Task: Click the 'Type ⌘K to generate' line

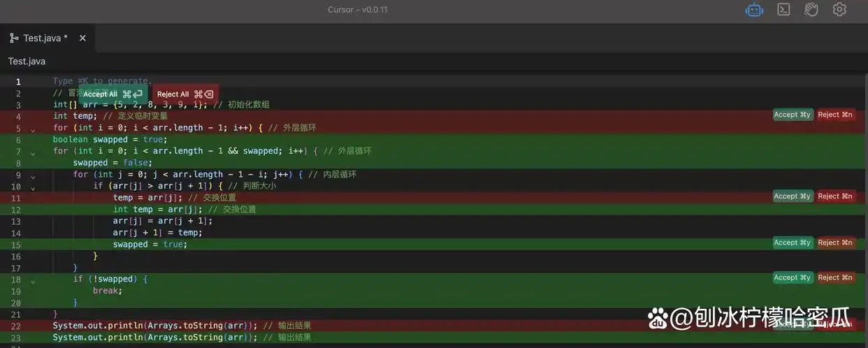Action: point(103,81)
